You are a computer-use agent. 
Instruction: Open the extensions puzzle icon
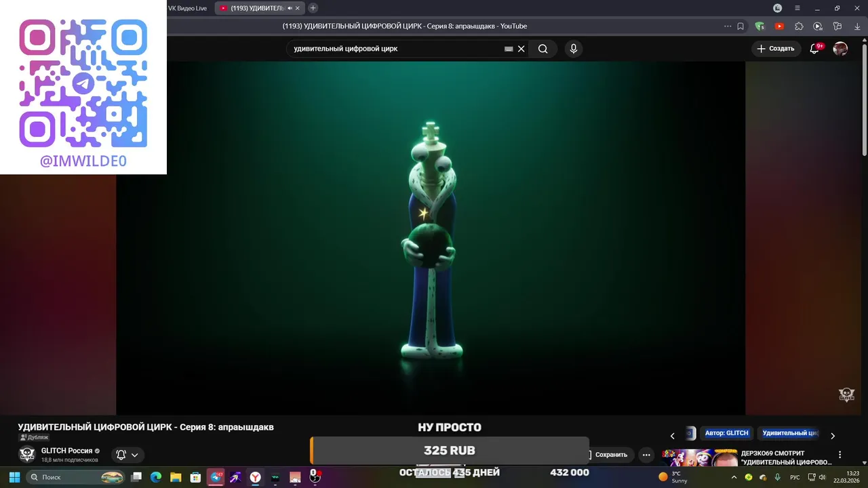[x=799, y=26]
